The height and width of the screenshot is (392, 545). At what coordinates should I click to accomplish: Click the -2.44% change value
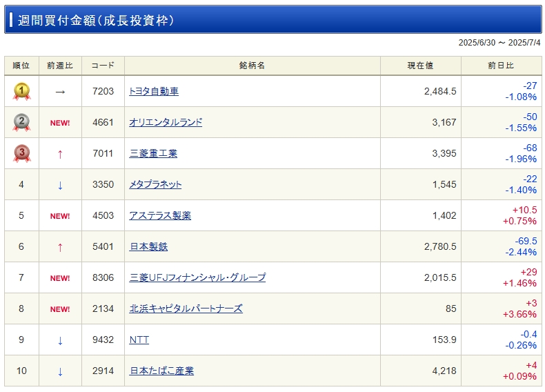(521, 252)
